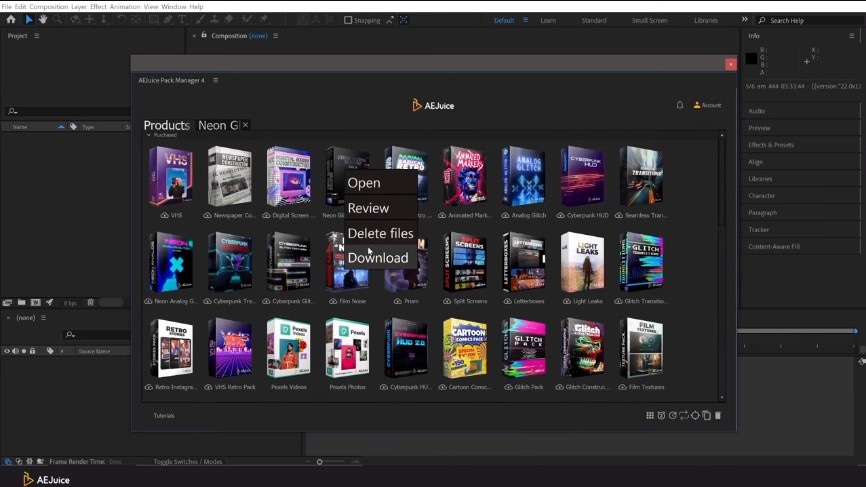
Task: Click the snapping collapse icon beside Snapping
Action: pyautogui.click(x=390, y=20)
